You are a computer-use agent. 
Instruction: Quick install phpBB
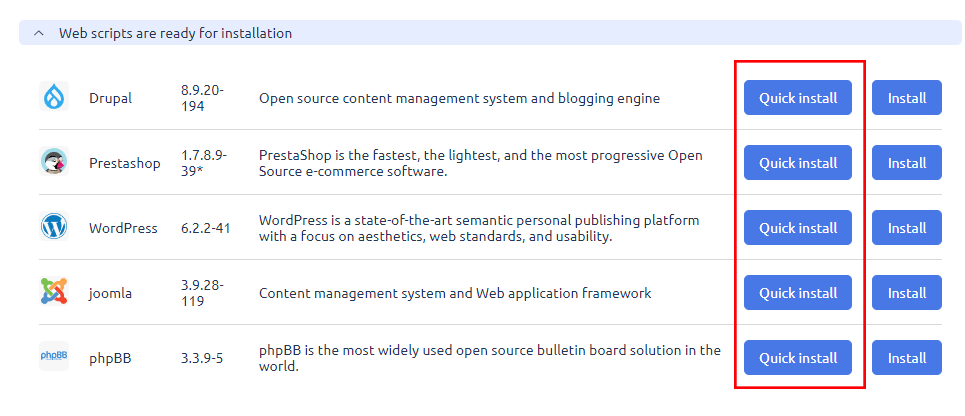[x=797, y=358]
